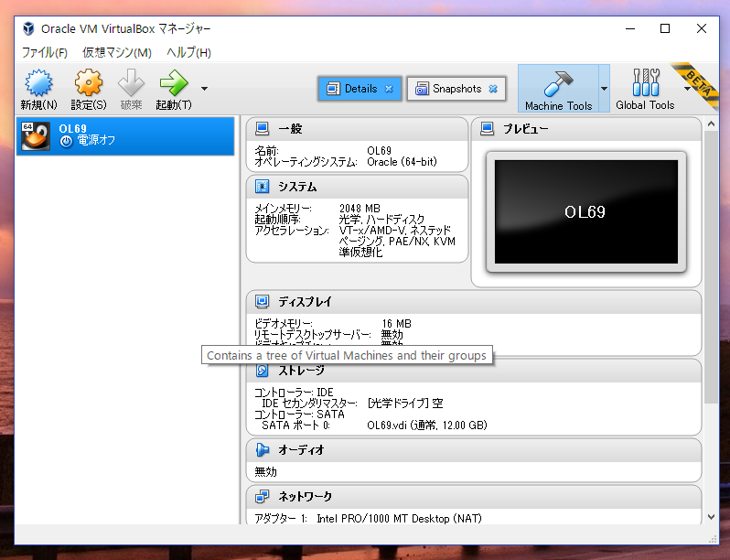Click the OL69.vdi storage entry text
This screenshot has height=560, width=730.
pyautogui.click(x=427, y=425)
